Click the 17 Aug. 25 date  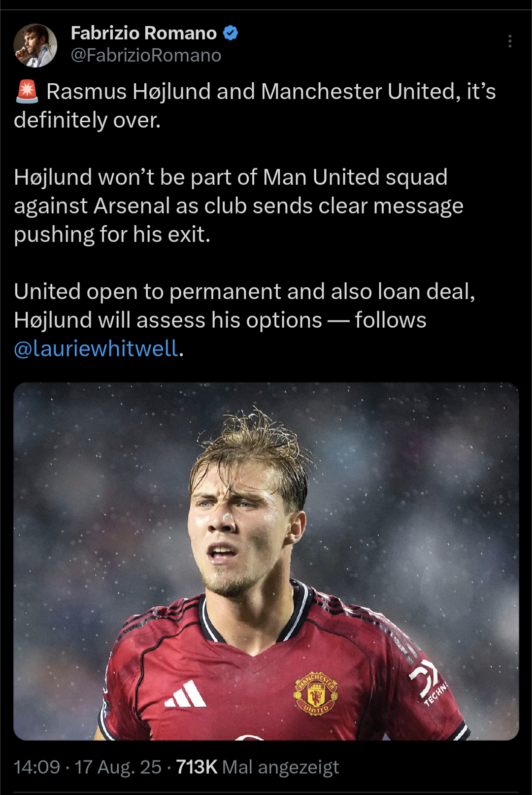[118, 767]
